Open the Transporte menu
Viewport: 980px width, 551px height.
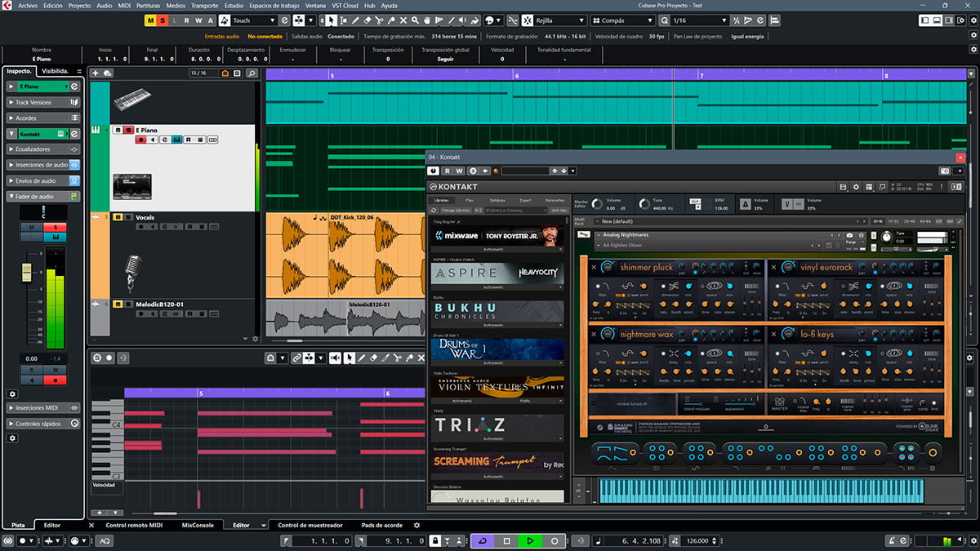pyautogui.click(x=204, y=5)
